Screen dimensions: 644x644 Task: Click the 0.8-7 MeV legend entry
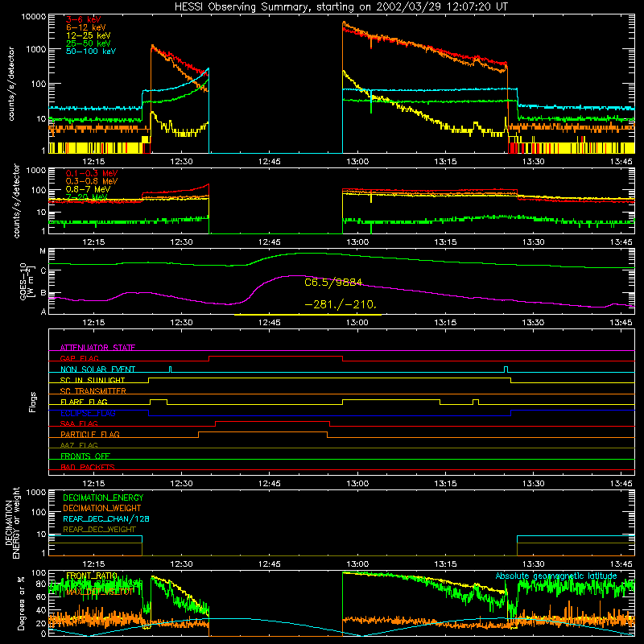pyautogui.click(x=88, y=190)
